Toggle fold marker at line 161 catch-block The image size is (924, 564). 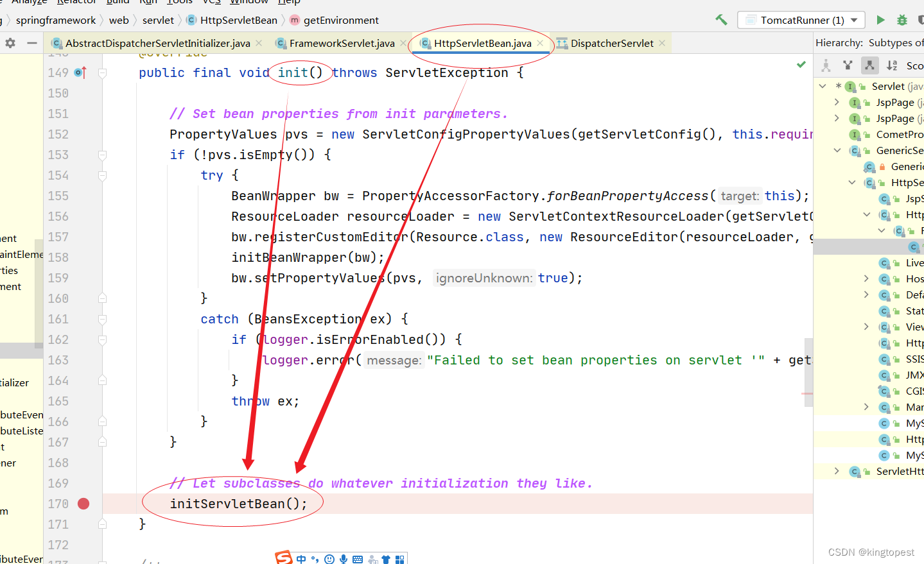click(x=102, y=319)
